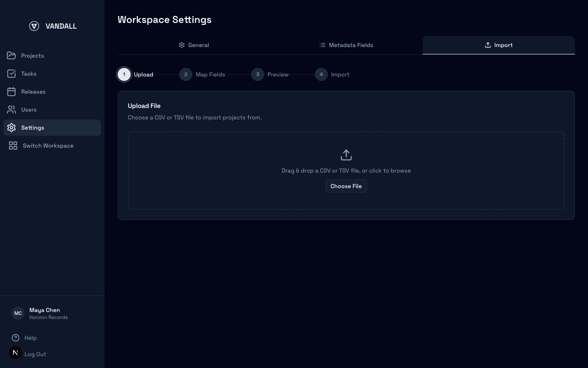Click the Users people icon
This screenshot has width=588, height=368.
(x=11, y=110)
